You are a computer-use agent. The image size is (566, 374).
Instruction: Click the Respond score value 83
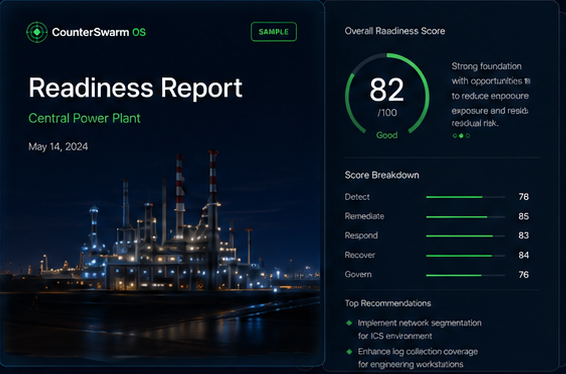coord(523,236)
